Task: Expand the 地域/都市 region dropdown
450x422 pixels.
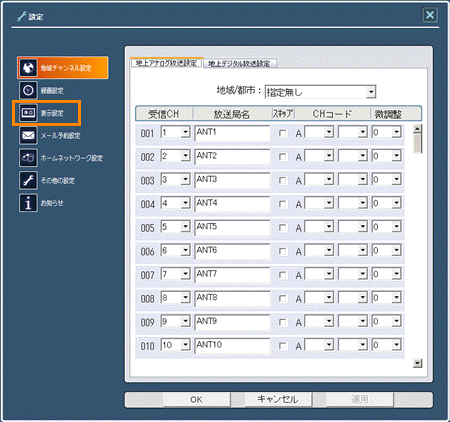Action: (x=371, y=92)
